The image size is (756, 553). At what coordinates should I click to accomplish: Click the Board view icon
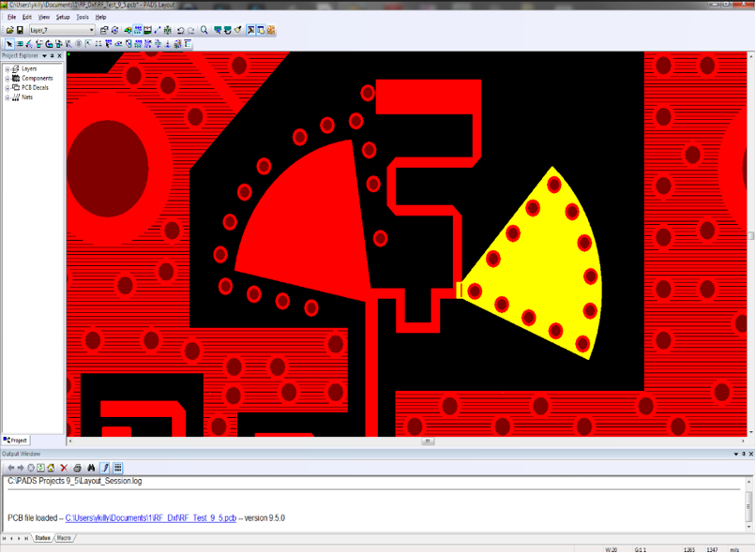pyautogui.click(x=218, y=30)
